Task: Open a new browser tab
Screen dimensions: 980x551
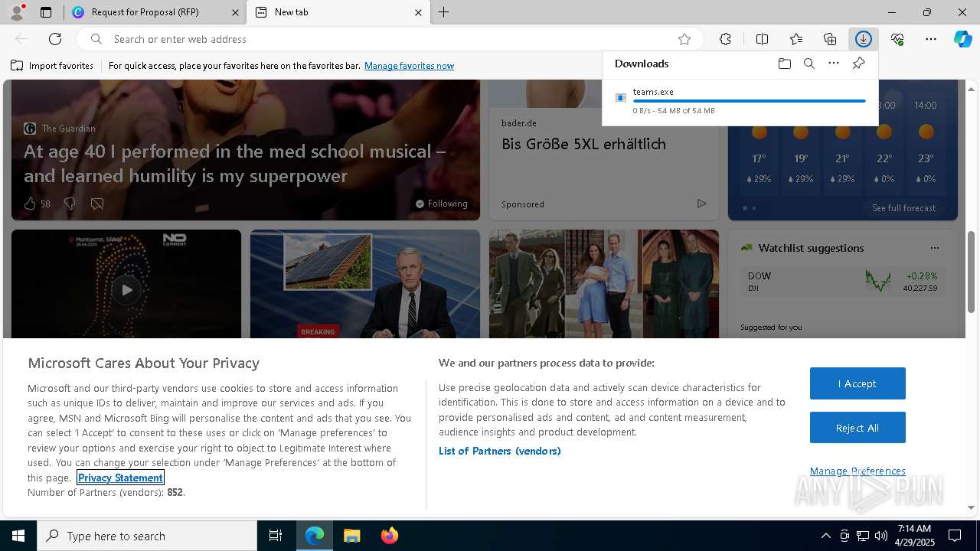Action: (444, 12)
